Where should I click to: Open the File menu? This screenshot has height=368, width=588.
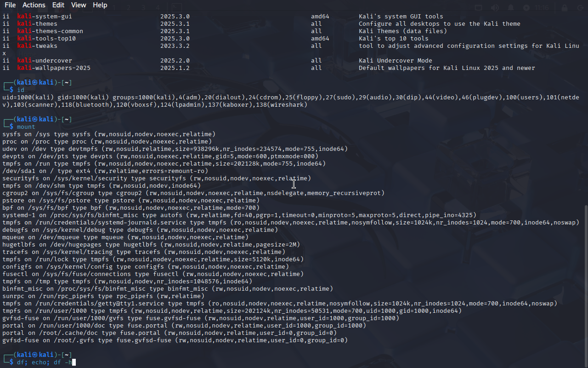10,5
